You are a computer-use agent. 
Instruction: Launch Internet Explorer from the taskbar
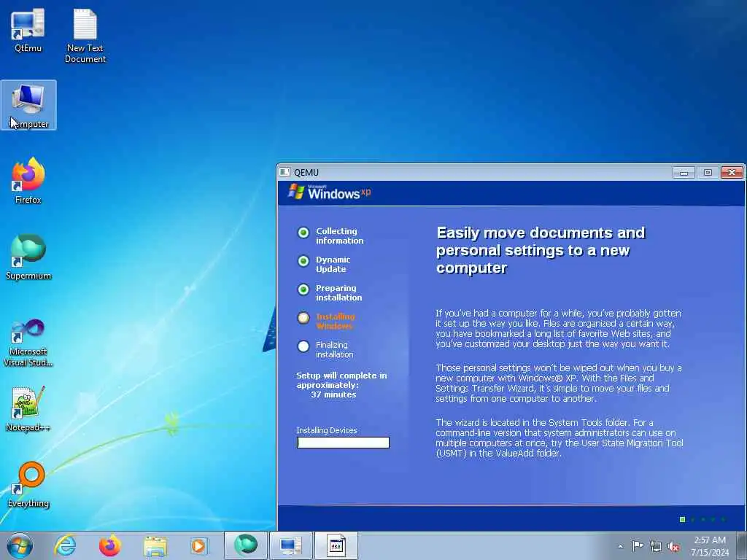pyautogui.click(x=64, y=545)
